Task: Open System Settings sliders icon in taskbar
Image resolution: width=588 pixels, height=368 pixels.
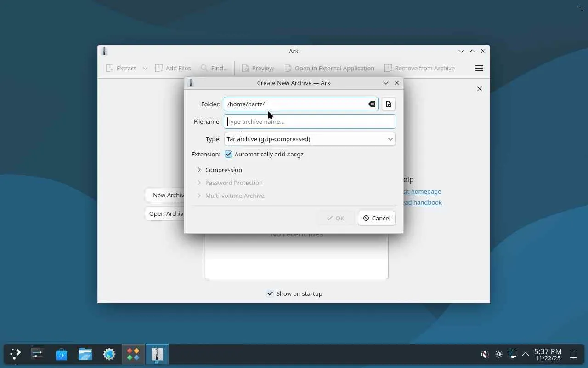Action: (x=38, y=354)
